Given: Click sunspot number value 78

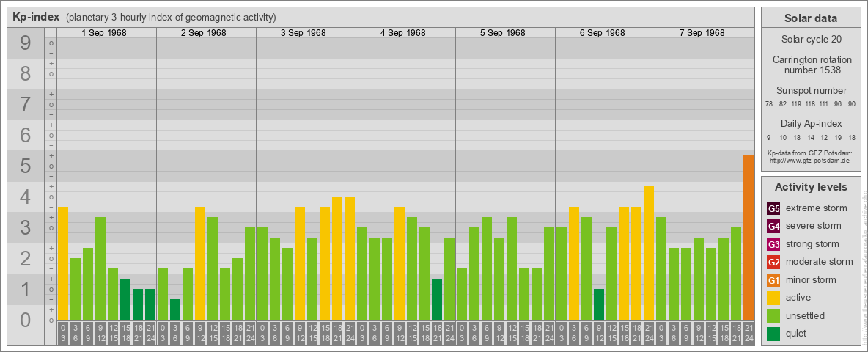Looking at the screenshot, I should [769, 104].
